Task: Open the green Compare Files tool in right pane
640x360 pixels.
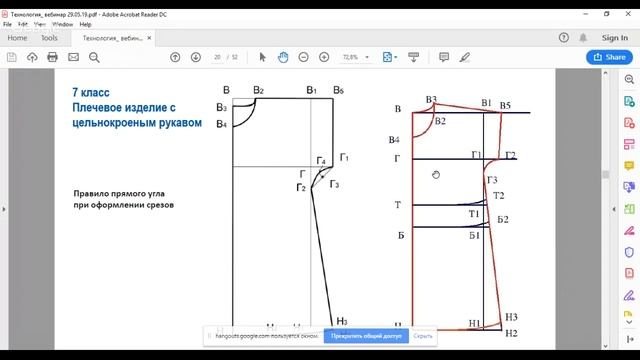Action: click(x=629, y=209)
